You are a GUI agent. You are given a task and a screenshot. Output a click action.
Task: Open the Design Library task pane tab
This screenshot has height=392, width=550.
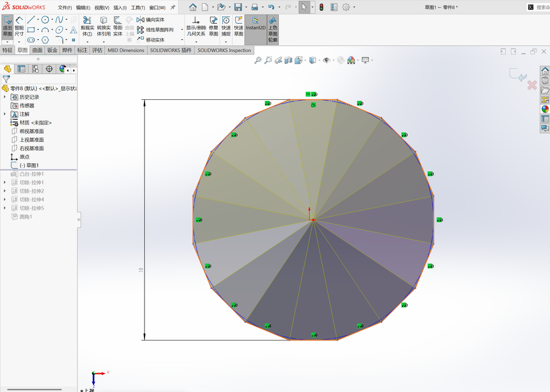point(545,81)
